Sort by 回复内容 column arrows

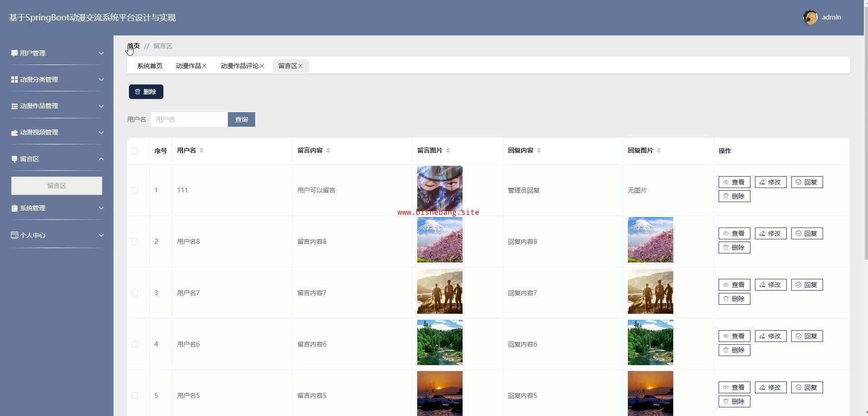539,150
